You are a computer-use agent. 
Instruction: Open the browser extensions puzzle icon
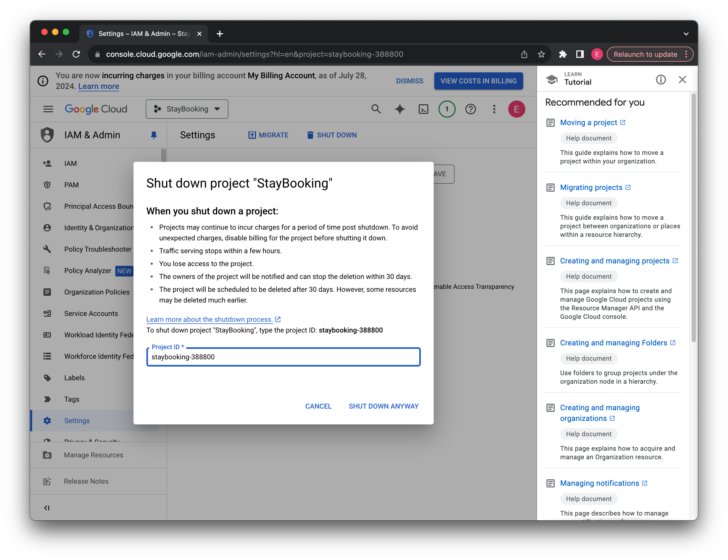click(x=563, y=54)
